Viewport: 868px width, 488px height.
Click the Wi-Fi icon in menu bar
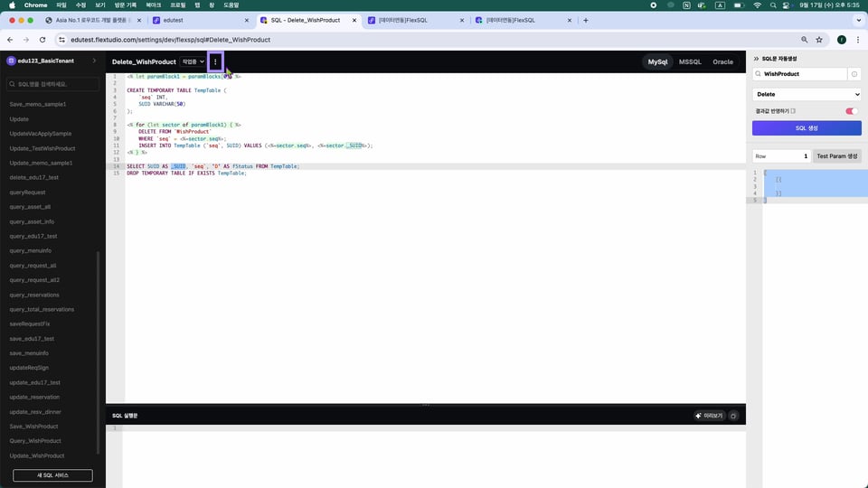tap(757, 5)
